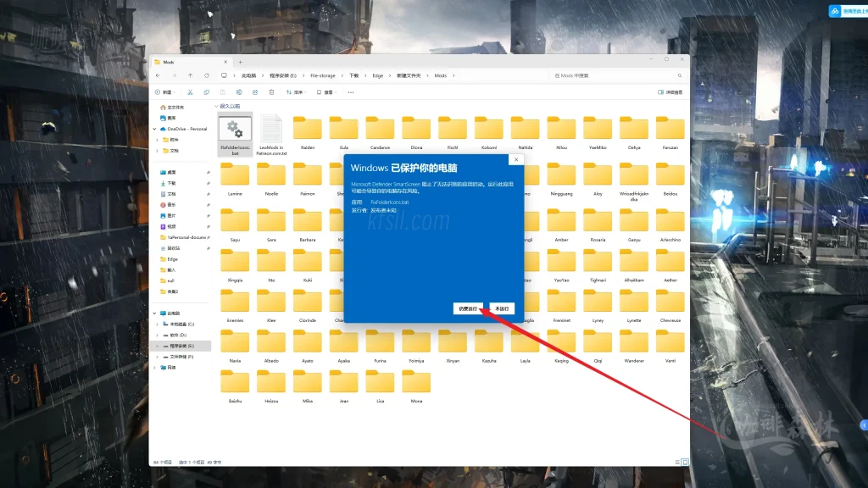Open the See more (...) toolbar menu
Screen dimensions: 868x488
351,92
